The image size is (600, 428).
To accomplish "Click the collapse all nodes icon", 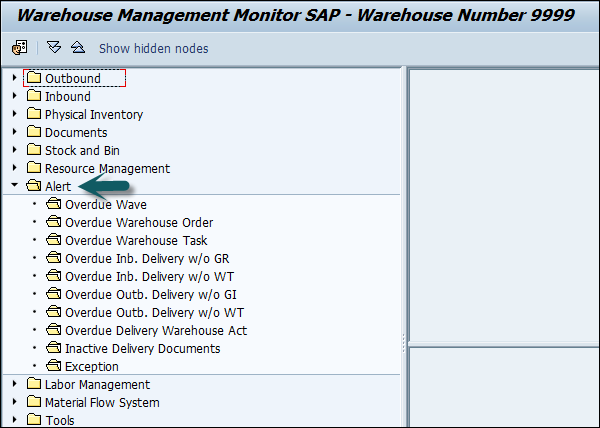I will 76,48.
